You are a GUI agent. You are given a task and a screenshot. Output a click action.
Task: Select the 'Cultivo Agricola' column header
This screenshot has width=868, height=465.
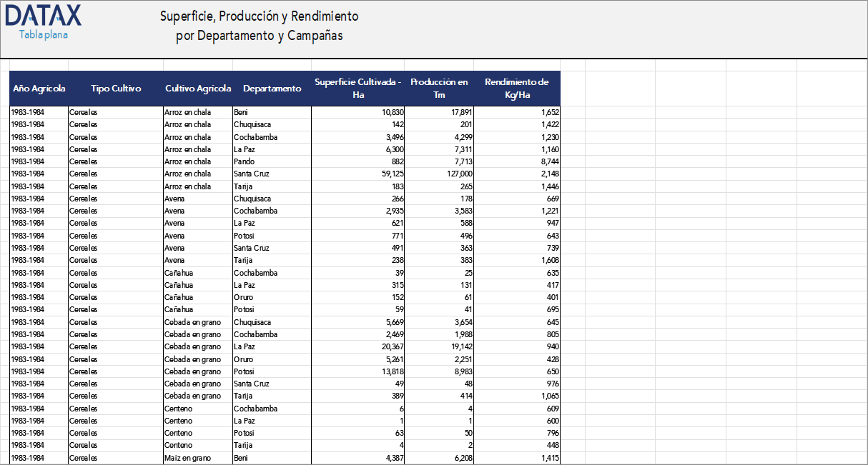198,88
